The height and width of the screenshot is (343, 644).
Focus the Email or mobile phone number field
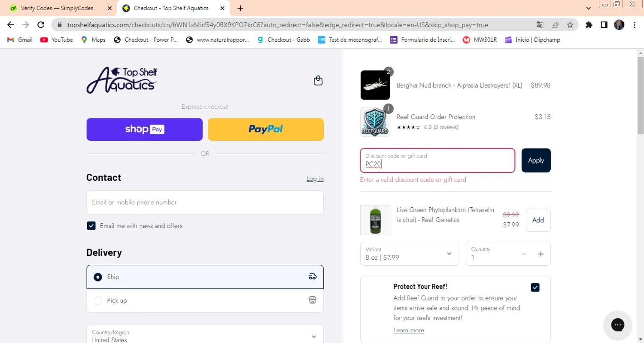pos(205,202)
